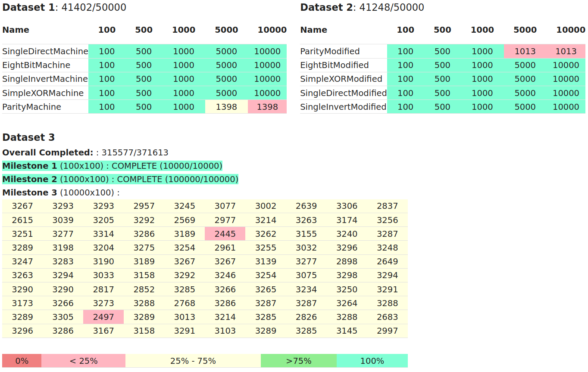Screen dimensions: 588x372
Task: Select the 3002 cell in Milestone 3 grid
Action: pyautogui.click(x=266, y=206)
